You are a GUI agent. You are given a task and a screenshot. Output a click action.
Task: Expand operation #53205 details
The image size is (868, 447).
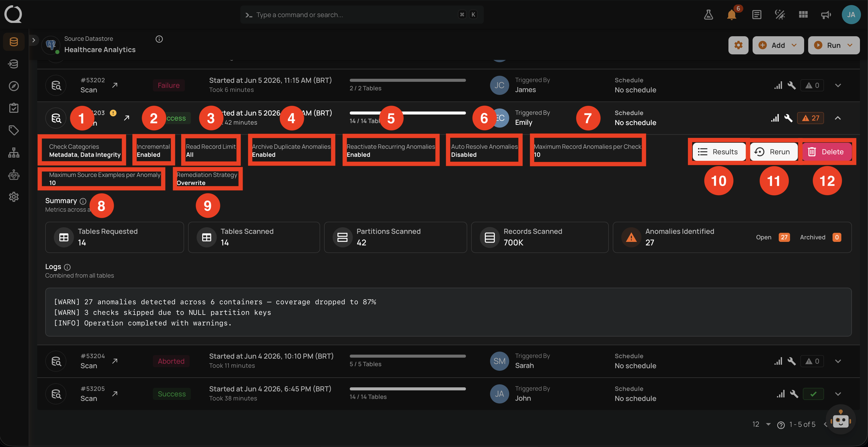(838, 394)
